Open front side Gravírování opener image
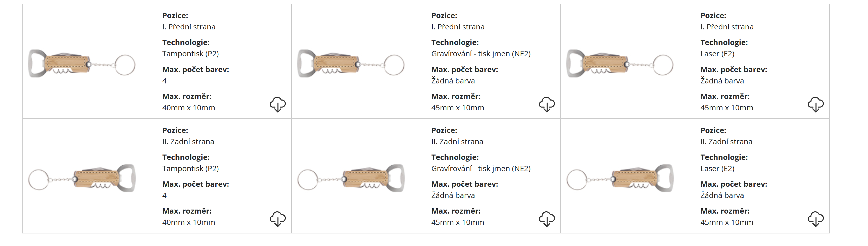This screenshot has height=246, width=868. pos(350,64)
